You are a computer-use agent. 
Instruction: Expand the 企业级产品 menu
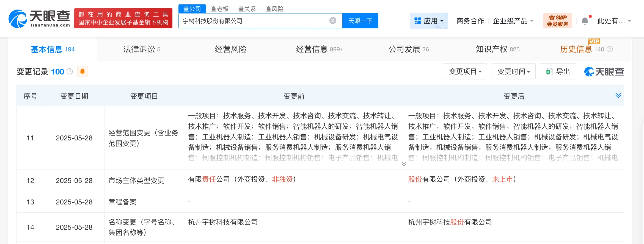pos(513,21)
